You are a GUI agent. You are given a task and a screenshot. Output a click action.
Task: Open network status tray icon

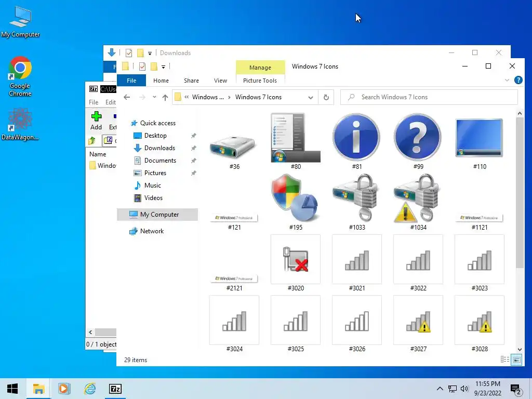453,389
